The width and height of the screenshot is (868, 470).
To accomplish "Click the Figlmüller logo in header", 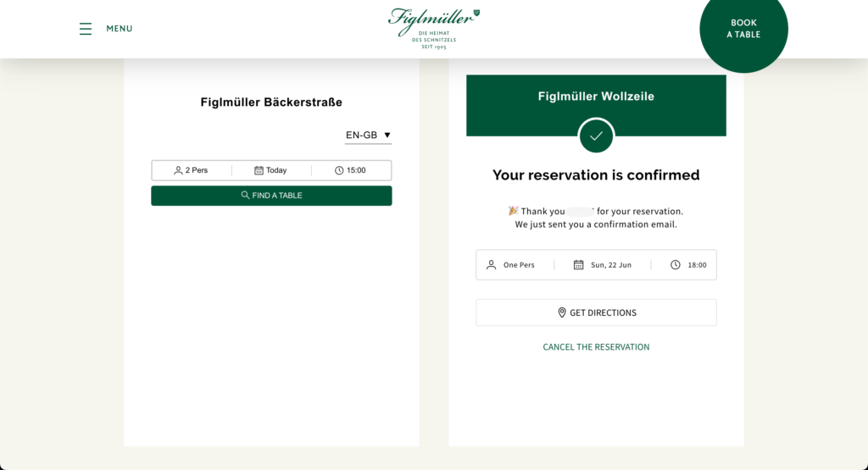I will click(x=434, y=29).
